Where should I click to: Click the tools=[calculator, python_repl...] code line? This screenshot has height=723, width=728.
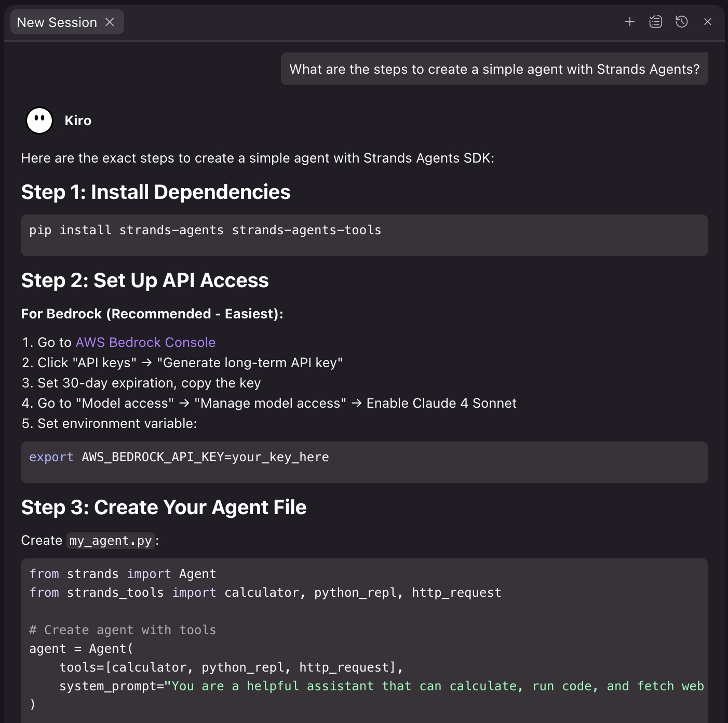click(232, 667)
